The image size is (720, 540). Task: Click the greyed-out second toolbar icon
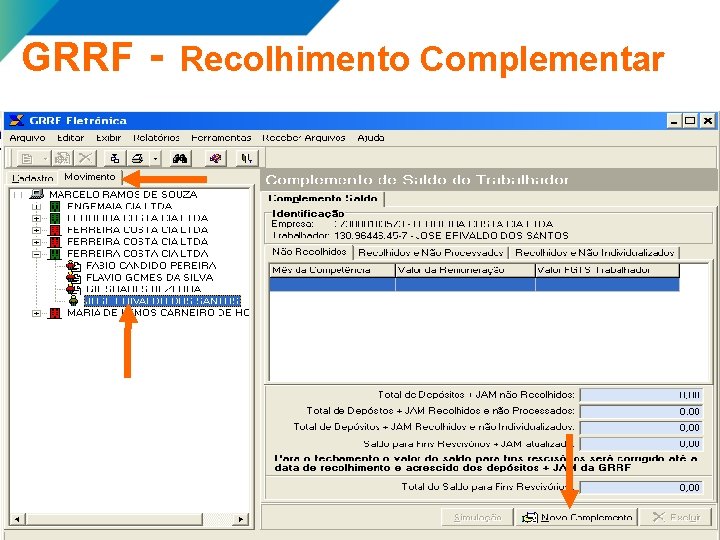tap(62, 159)
